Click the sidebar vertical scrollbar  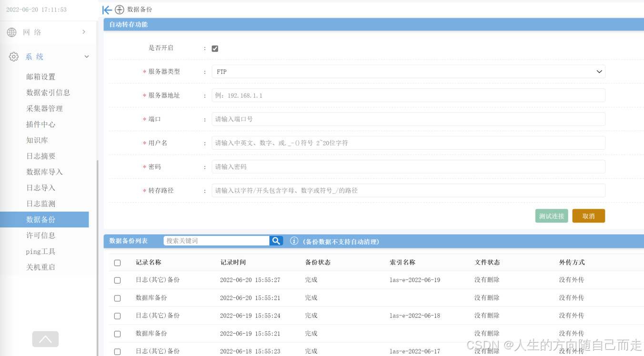click(x=98, y=257)
